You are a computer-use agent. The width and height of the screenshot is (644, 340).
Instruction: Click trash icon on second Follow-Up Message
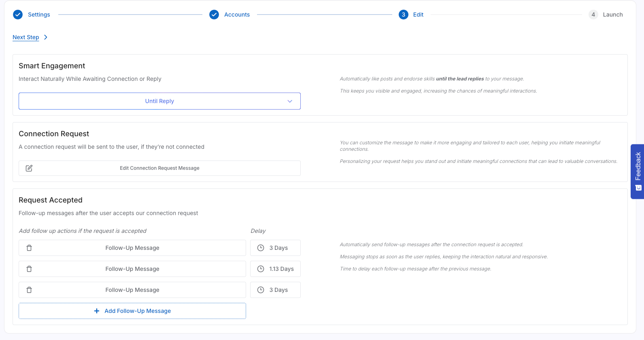(29, 269)
